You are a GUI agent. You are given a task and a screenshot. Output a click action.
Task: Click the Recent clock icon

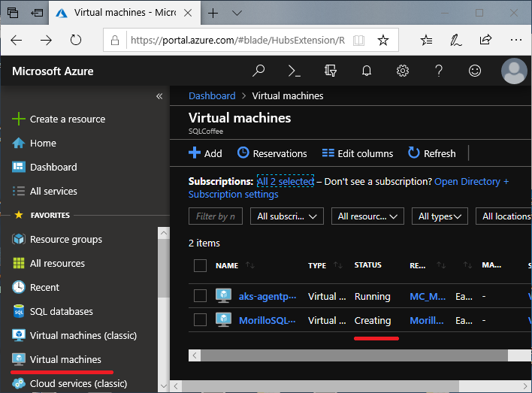coord(19,287)
